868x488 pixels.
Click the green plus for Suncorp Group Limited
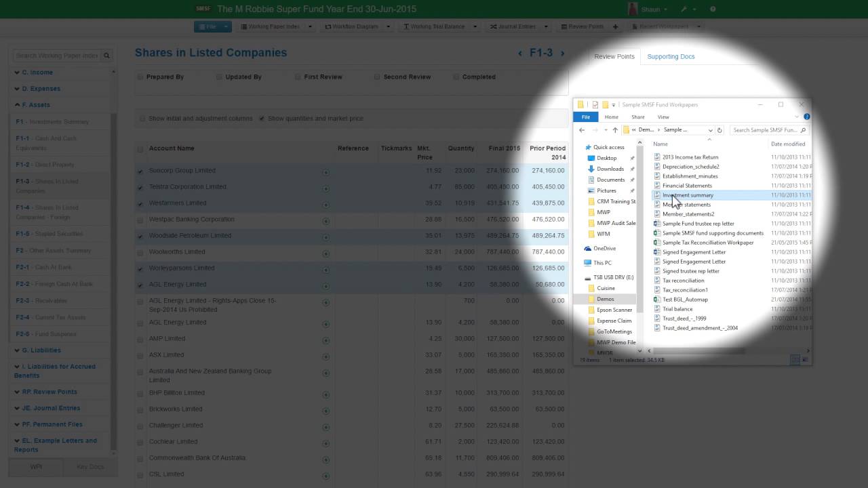tap(325, 172)
